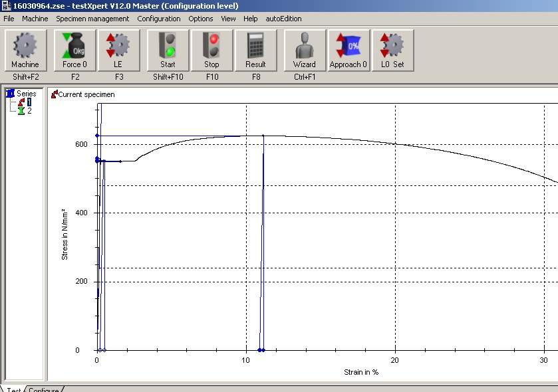The image size is (558, 392).
Task: Zero the force with Force 0 button
Action: click(x=74, y=50)
